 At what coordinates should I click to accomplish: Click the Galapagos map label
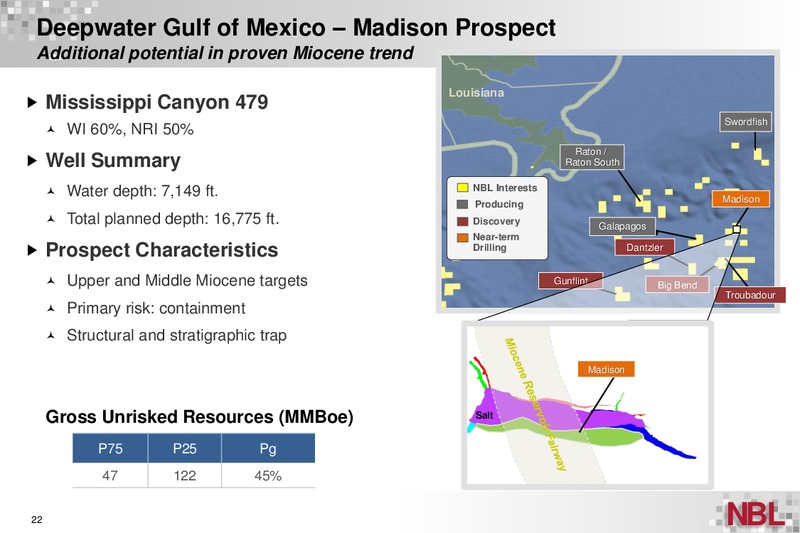(622, 226)
